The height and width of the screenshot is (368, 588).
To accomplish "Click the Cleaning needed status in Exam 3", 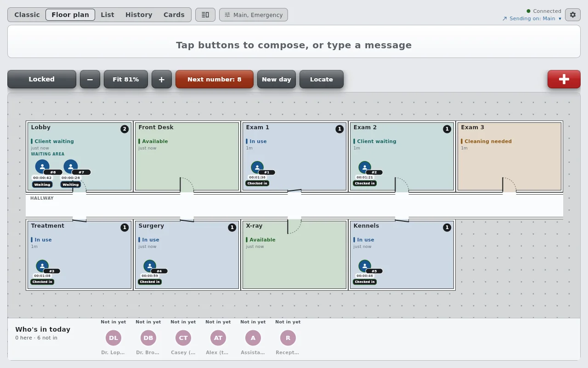I will (x=486, y=141).
